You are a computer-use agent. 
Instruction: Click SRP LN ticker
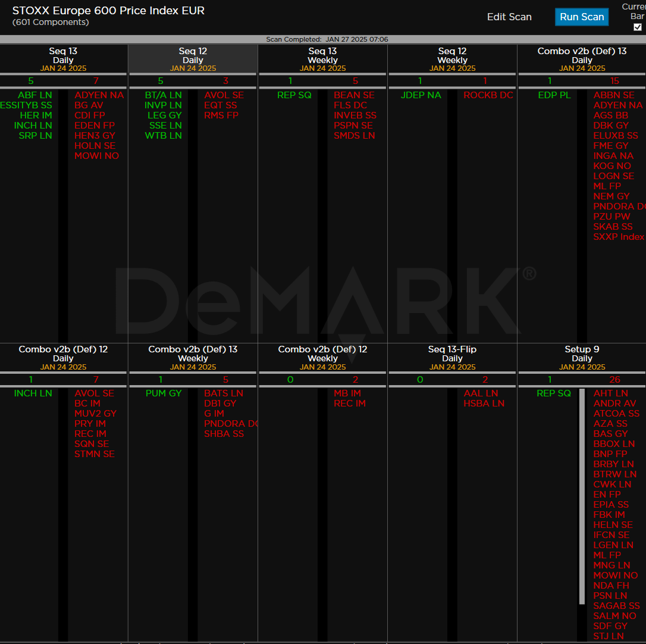(36, 136)
